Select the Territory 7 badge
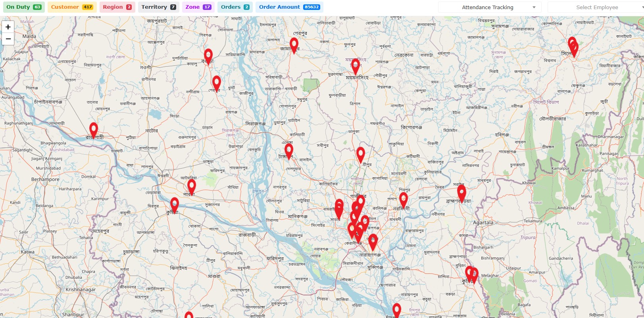Screen dimensions: 644x318 tap(159, 7)
